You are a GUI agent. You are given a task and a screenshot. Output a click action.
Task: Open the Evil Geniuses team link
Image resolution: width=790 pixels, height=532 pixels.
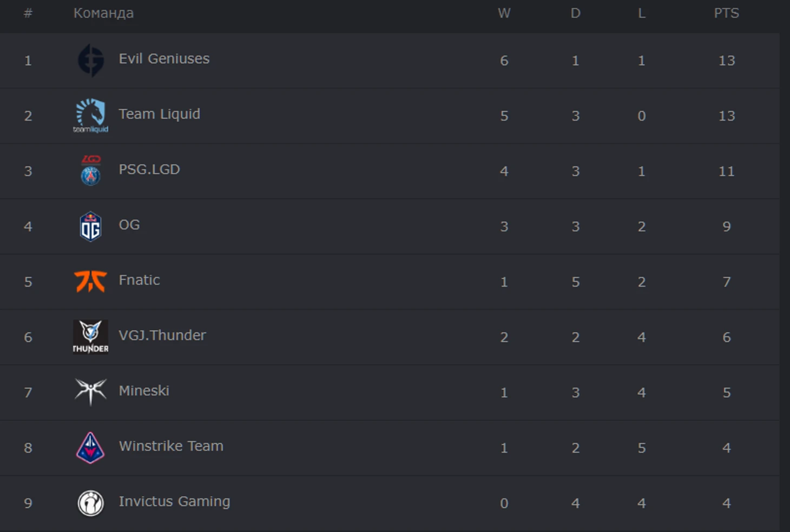[164, 58]
